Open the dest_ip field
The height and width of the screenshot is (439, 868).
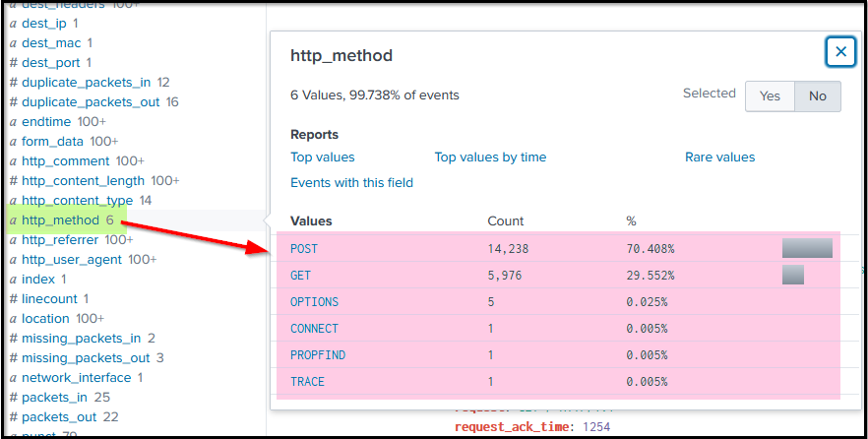44,24
